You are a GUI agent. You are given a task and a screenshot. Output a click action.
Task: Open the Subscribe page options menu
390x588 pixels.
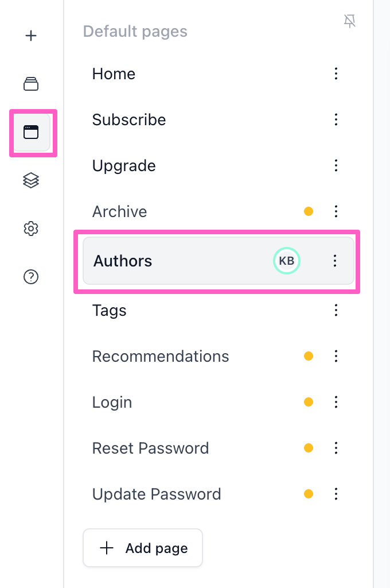[336, 119]
